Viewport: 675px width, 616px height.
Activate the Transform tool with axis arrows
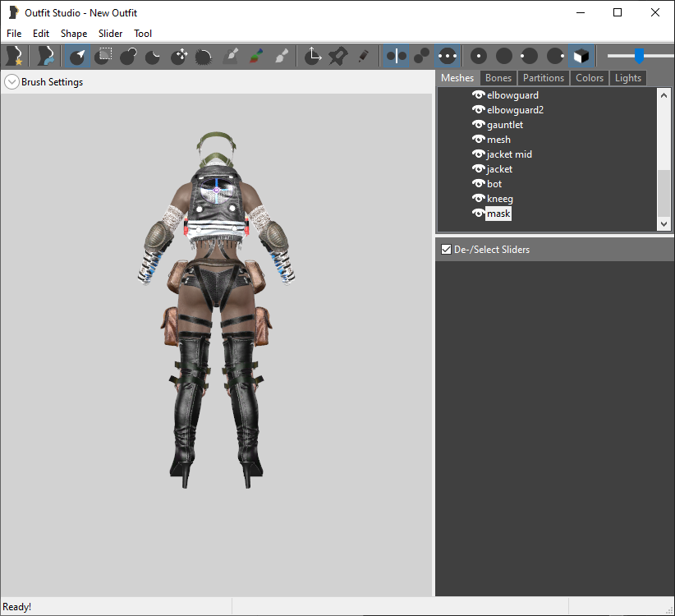pos(313,56)
